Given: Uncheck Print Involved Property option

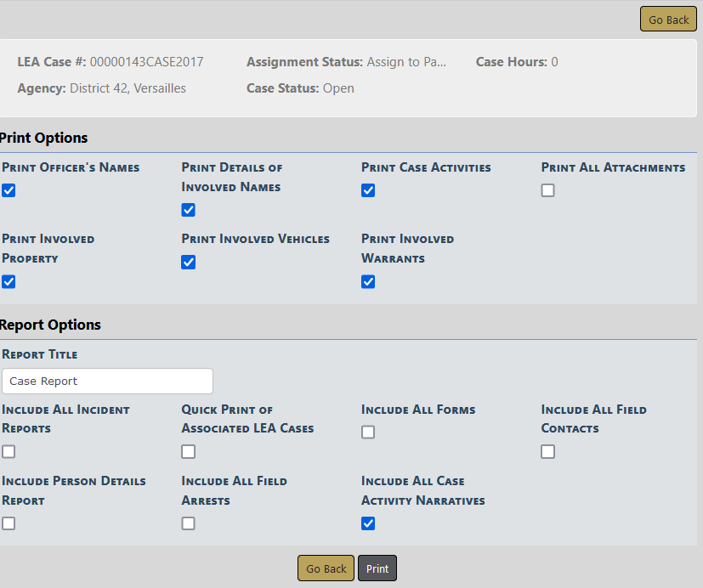Looking at the screenshot, I should (x=9, y=282).
